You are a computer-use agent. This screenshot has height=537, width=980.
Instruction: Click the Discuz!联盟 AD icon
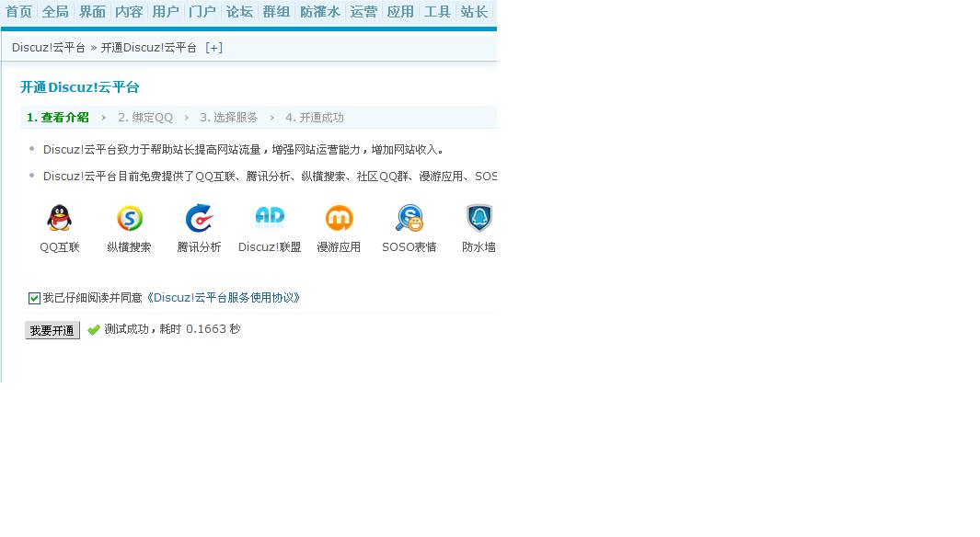[x=270, y=216]
